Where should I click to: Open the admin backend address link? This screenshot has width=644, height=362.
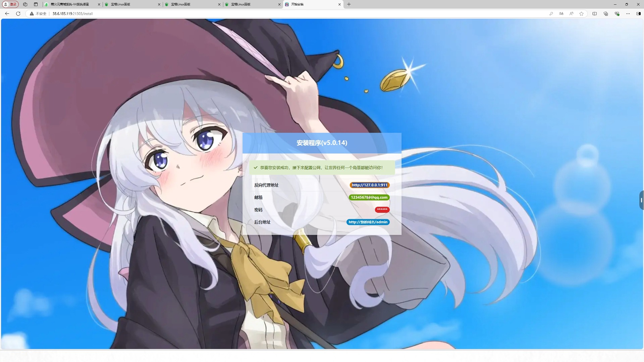(x=368, y=222)
